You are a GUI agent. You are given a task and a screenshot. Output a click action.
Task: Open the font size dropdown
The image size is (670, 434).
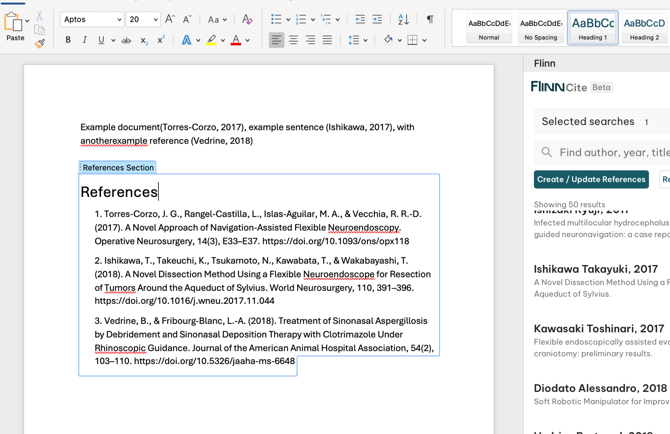coord(155,20)
